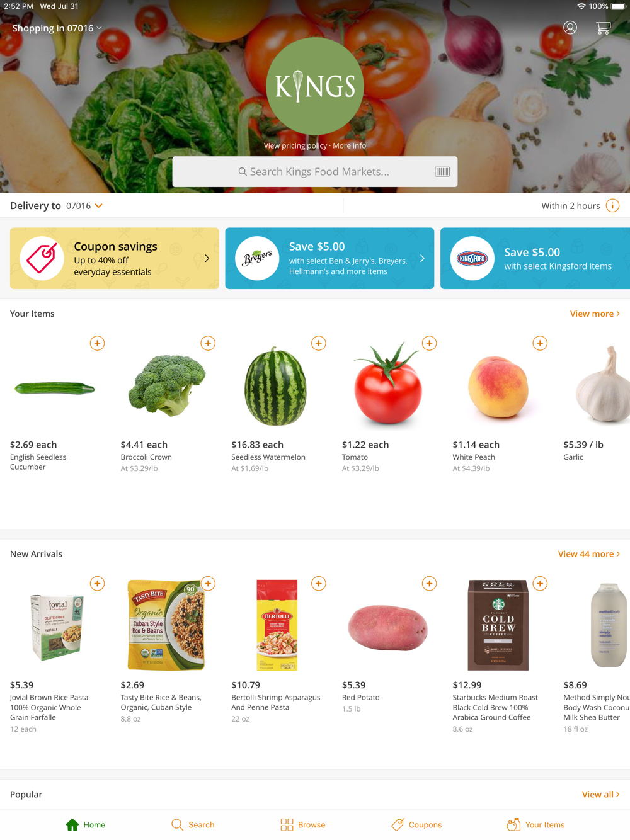
Task: Open the View pricing policy link
Action: [x=295, y=145]
